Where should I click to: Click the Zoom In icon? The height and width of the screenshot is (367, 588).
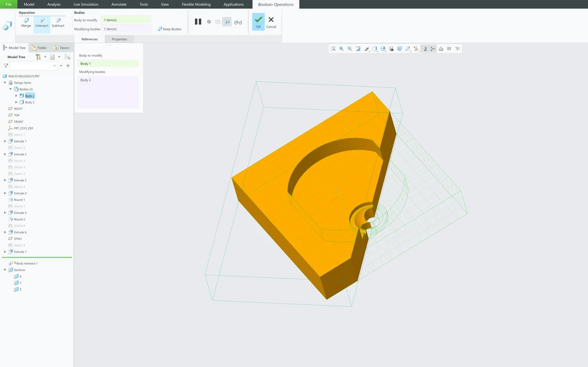coord(341,49)
